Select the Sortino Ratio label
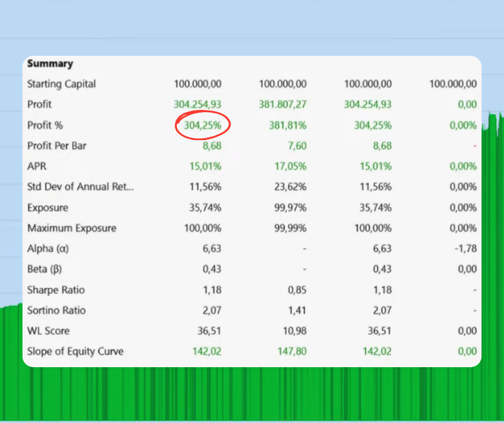 56,310
